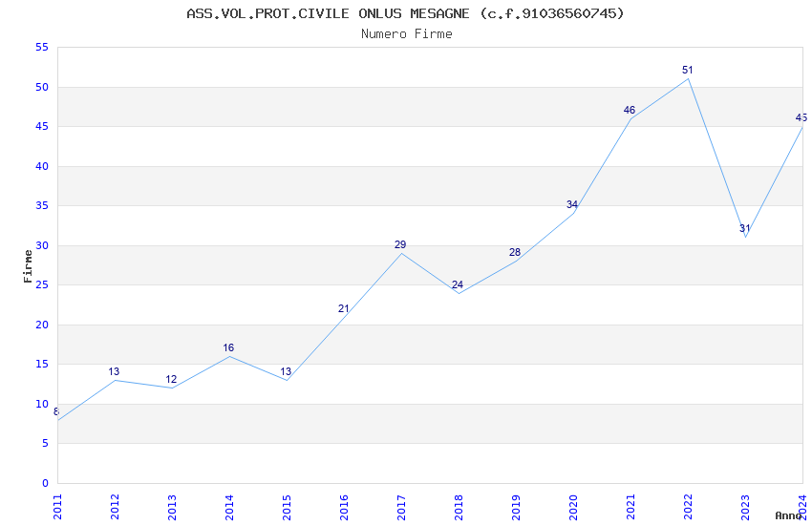This screenshot has height=525, width=812.
Task: Click the x-axis year 2023
Action: point(745,507)
